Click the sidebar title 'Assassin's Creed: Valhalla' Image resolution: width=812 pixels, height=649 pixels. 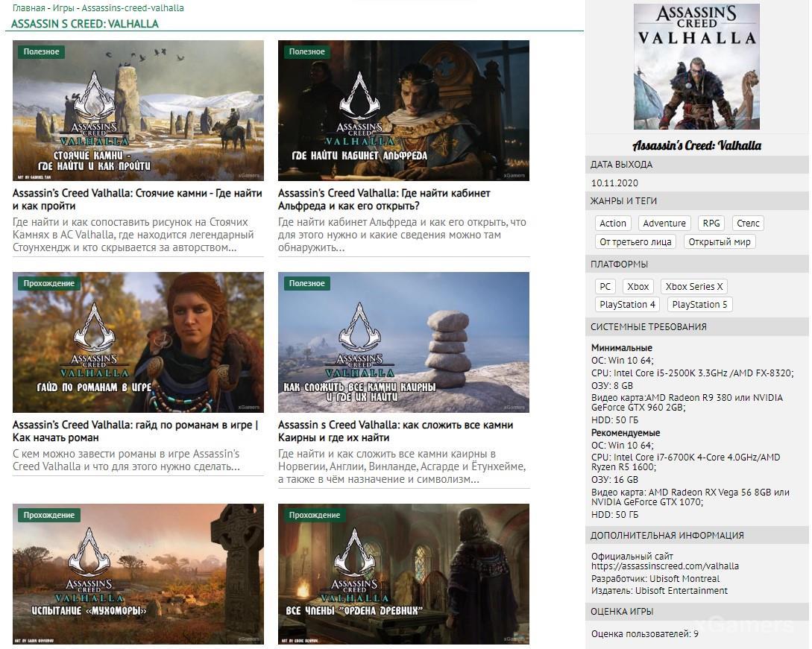click(x=696, y=145)
